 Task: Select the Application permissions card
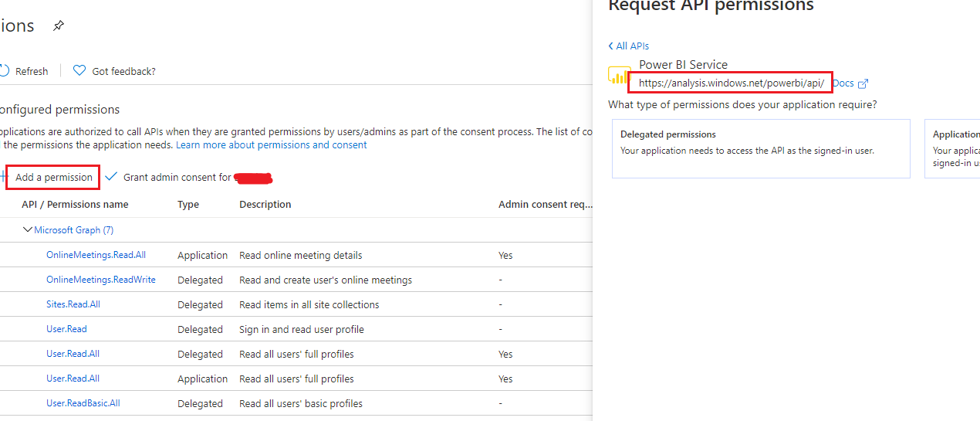[953, 148]
